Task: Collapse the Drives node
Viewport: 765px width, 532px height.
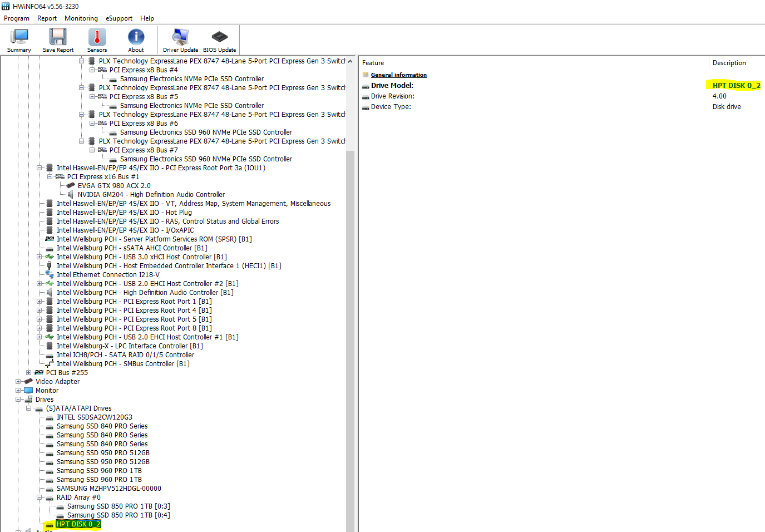Action: [18, 400]
